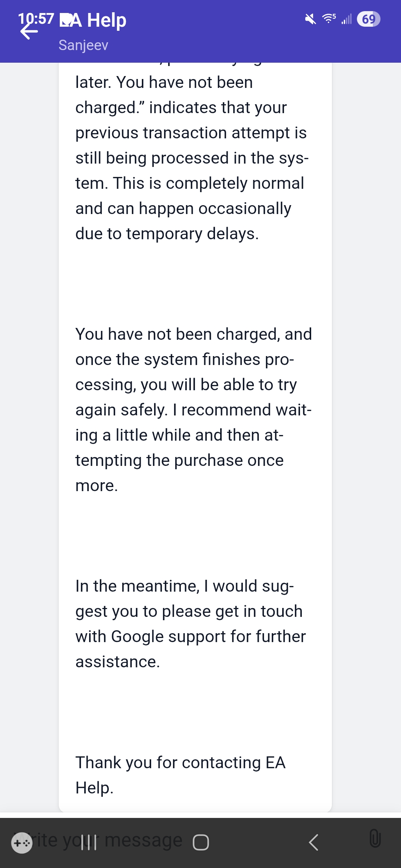The width and height of the screenshot is (401, 868).
Task: Open the paperclip attachment picker
Action: point(375,838)
